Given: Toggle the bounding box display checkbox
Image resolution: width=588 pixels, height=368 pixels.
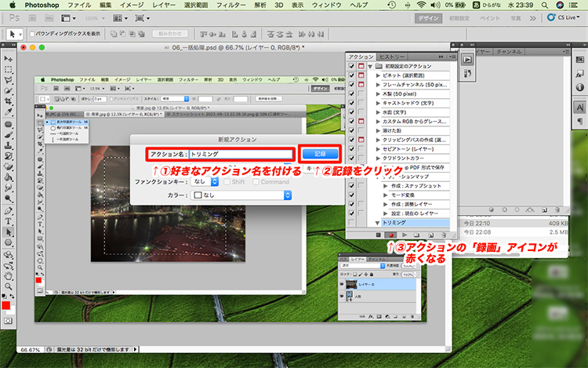Looking at the screenshot, I should [32, 35].
